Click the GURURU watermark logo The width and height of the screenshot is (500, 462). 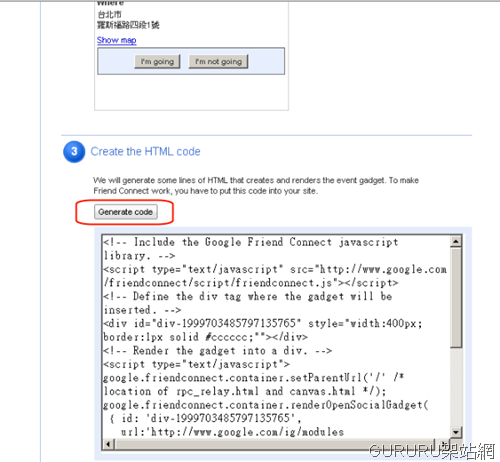pos(432,451)
